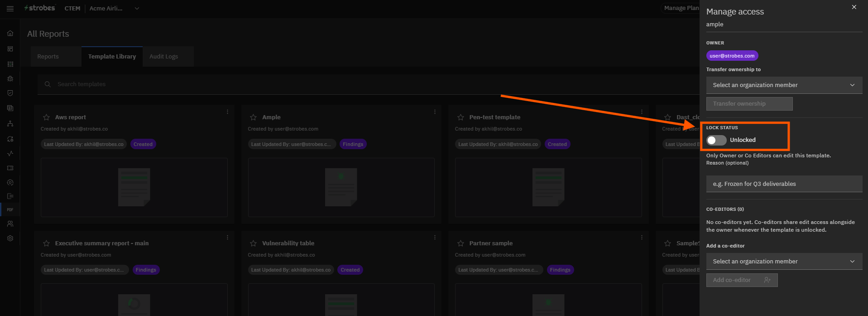Click the Manage Plan button
Screen dimensions: 868x316
click(x=681, y=8)
